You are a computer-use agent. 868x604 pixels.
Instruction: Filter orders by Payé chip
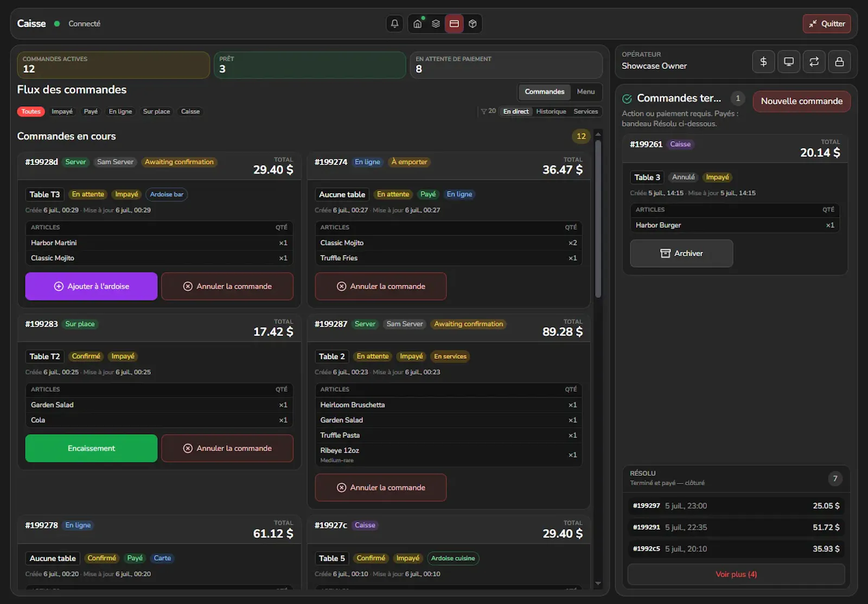click(91, 111)
